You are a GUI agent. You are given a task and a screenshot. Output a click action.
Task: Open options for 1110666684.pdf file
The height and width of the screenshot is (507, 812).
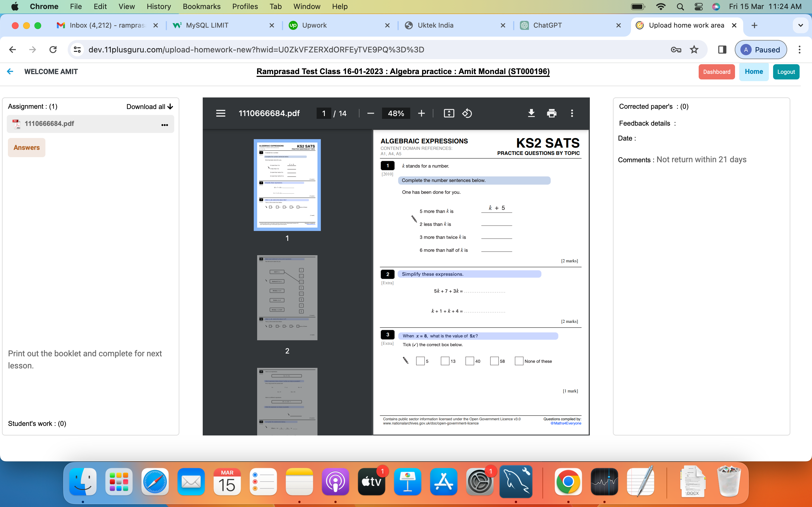pos(164,125)
